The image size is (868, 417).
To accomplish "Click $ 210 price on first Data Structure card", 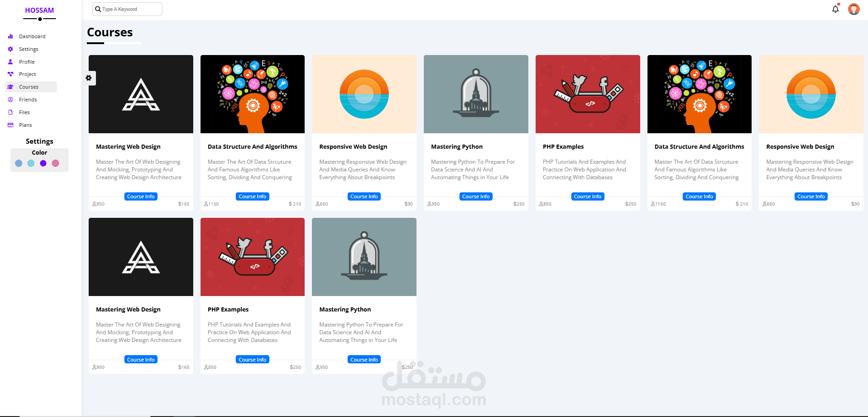I will (295, 204).
